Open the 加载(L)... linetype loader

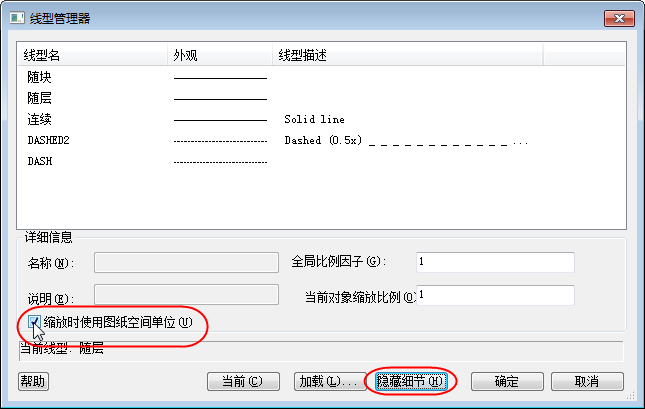[x=329, y=381]
